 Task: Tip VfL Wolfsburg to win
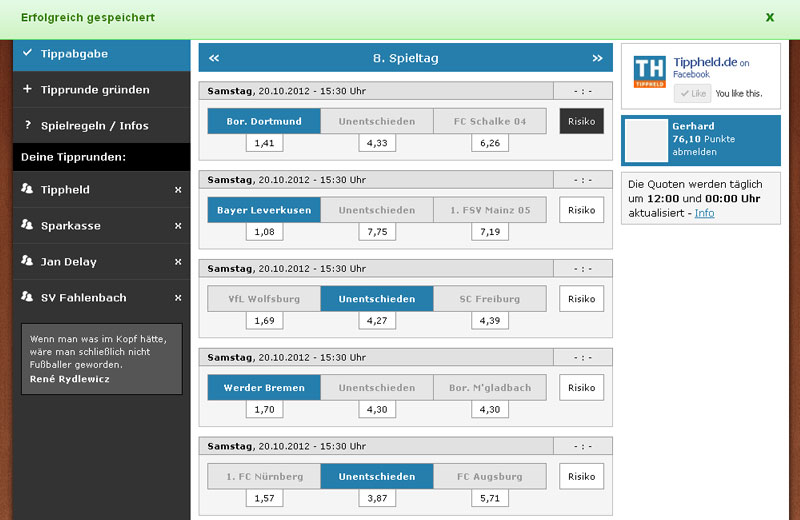(x=264, y=299)
